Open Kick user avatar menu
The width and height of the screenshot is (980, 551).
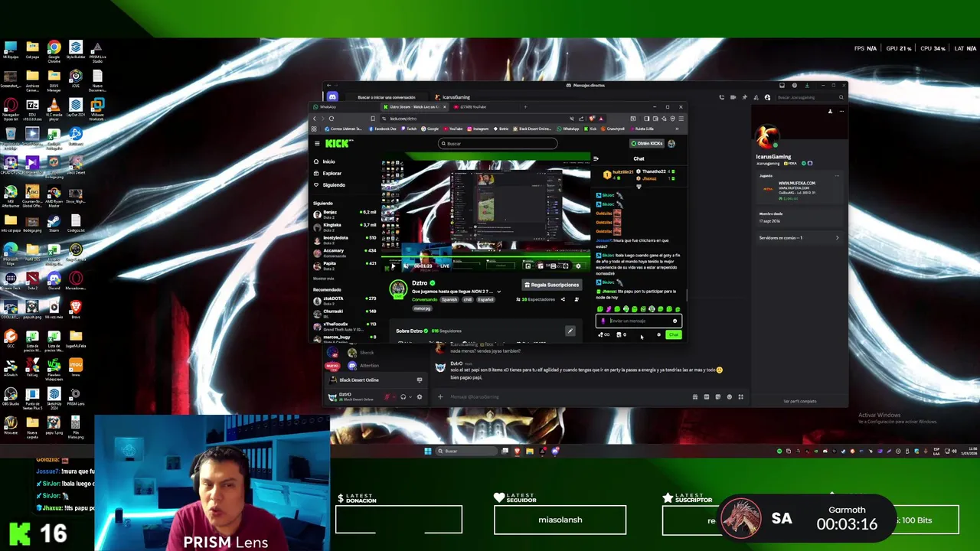click(x=671, y=144)
